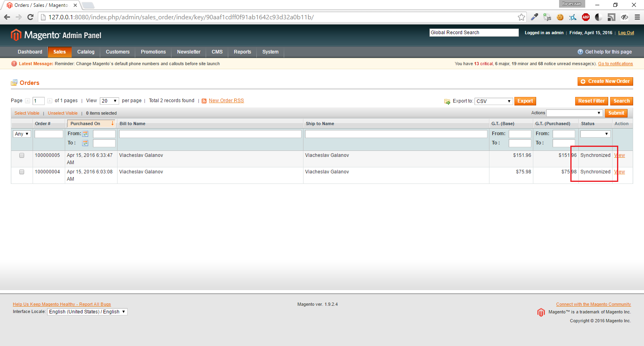
Task: Click the next page arrow icon
Action: pos(50,101)
